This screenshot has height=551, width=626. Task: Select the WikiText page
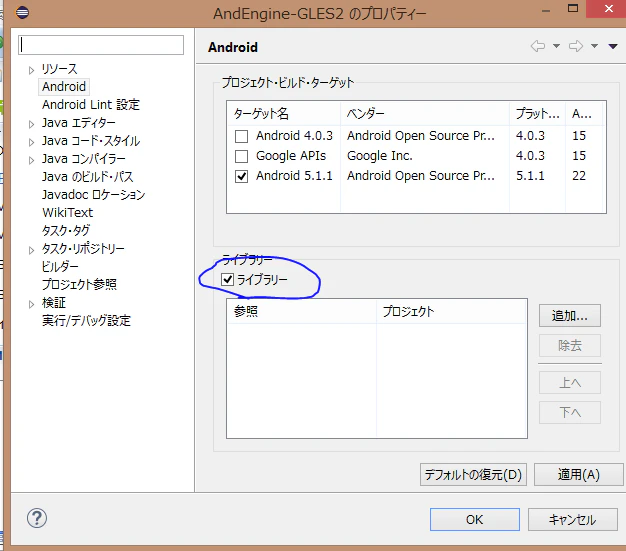point(67,212)
